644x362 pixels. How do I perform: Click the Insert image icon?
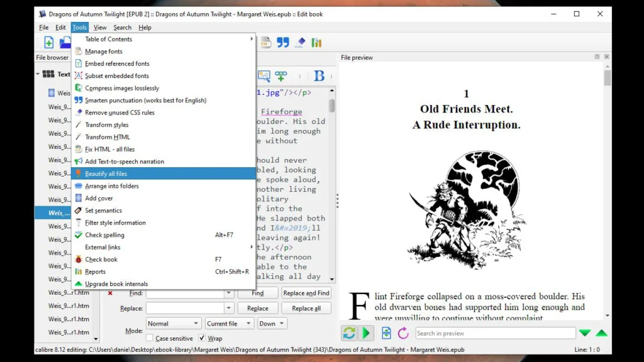(263, 76)
